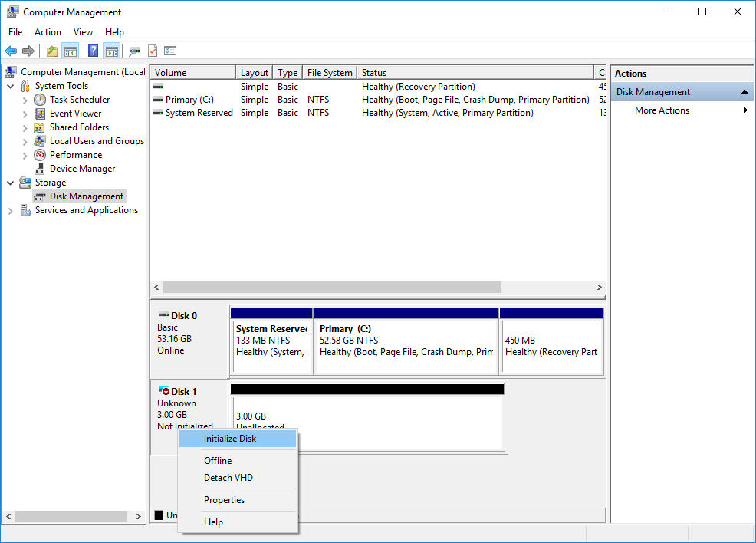Click More Actions in the Actions pane
The height and width of the screenshot is (543, 756).
(x=661, y=110)
